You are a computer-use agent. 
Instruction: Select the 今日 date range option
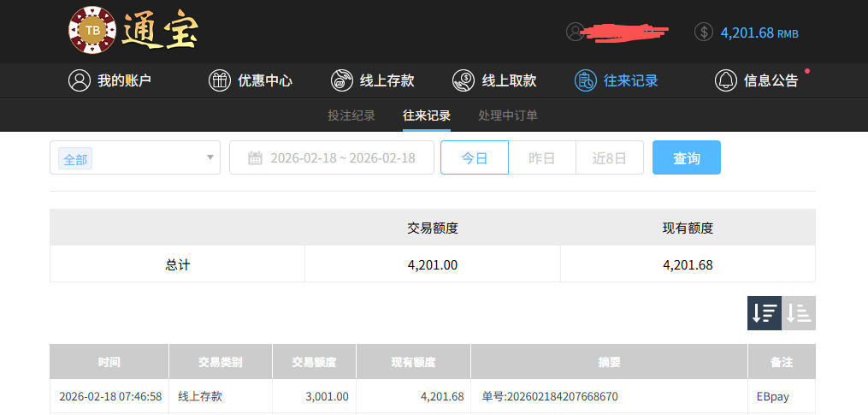click(475, 158)
